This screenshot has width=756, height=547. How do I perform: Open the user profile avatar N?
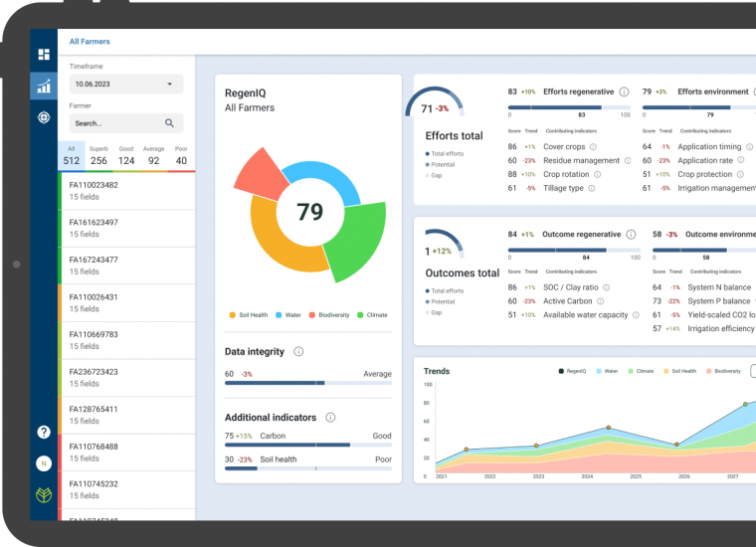(x=44, y=463)
